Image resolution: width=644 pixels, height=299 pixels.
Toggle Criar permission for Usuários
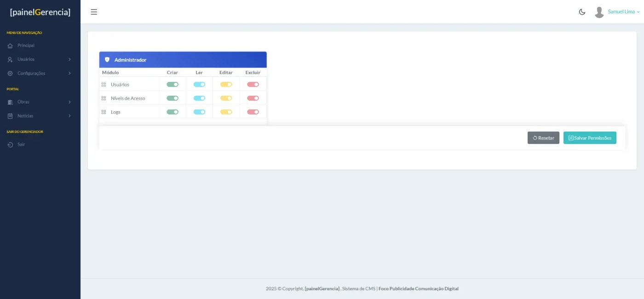click(x=172, y=85)
